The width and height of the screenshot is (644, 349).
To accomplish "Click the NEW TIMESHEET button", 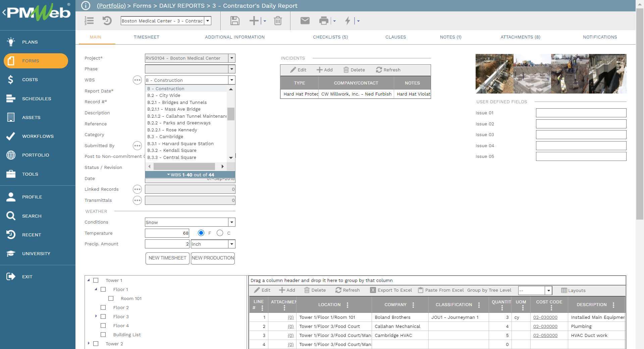I will pos(167,258).
